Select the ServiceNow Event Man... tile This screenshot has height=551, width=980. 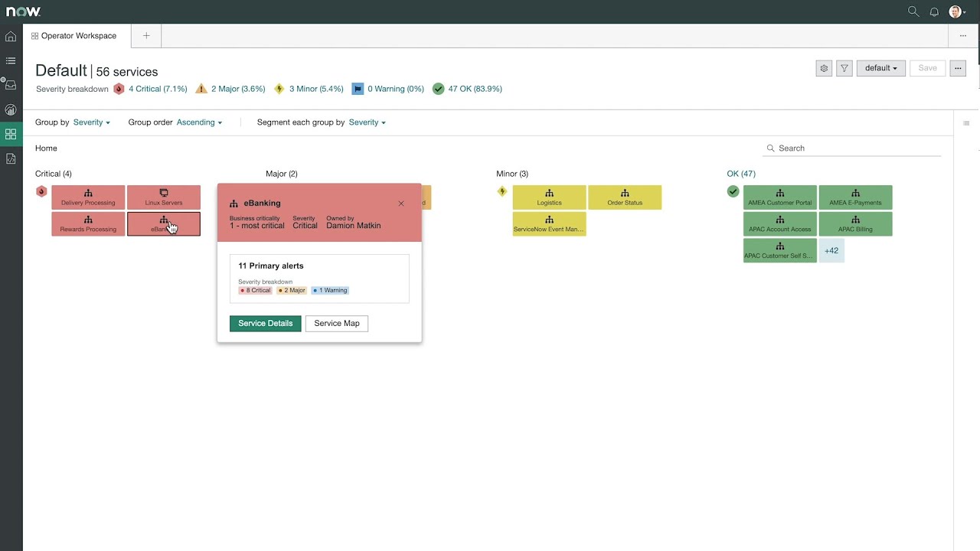pos(550,223)
